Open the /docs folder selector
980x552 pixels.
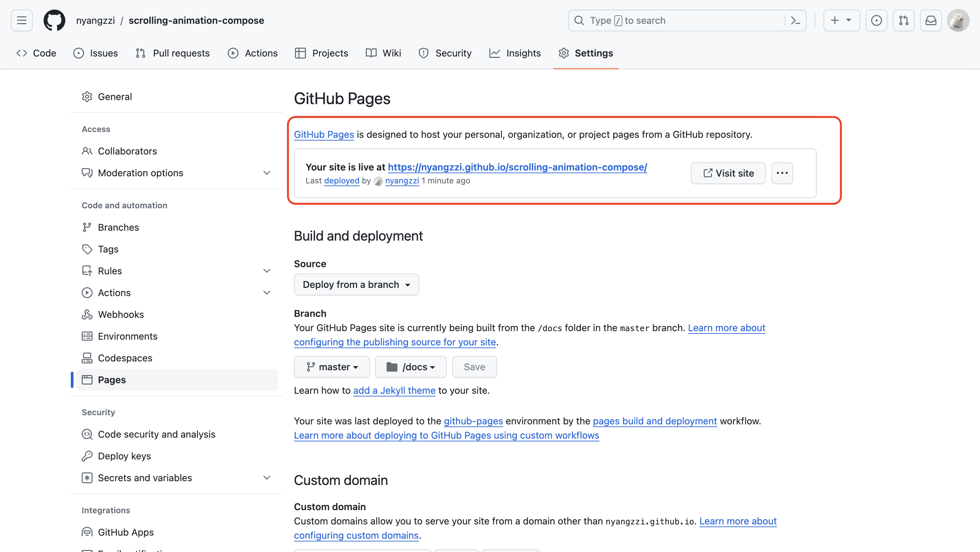click(410, 367)
